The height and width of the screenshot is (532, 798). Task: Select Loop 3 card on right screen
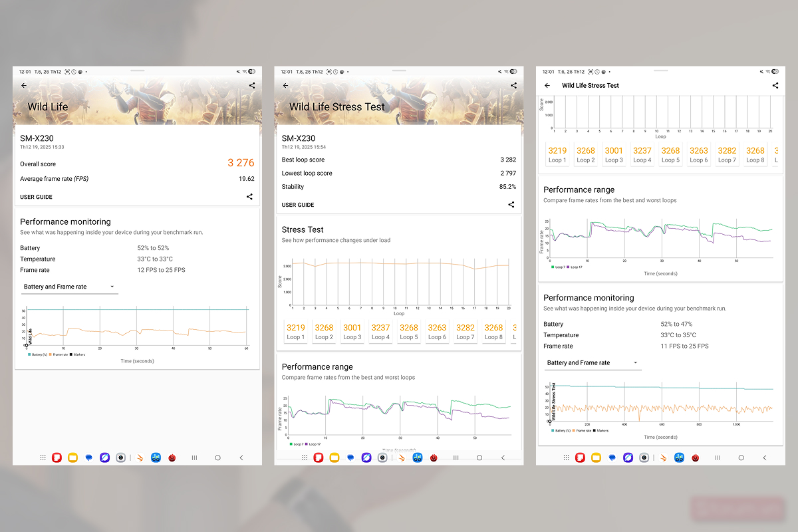pyautogui.click(x=614, y=155)
